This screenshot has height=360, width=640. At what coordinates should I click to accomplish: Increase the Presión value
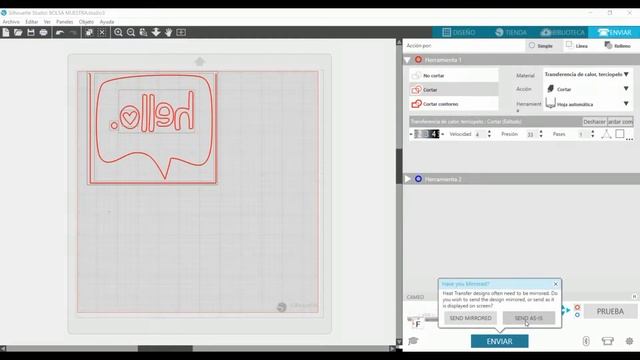coord(541,132)
